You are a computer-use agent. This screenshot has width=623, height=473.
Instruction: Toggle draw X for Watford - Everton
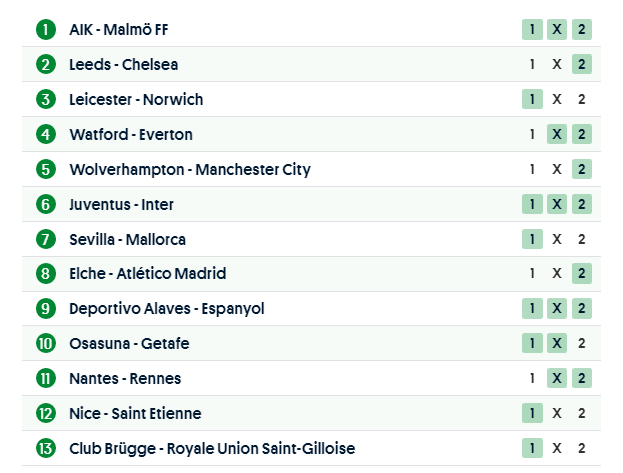coord(557,134)
